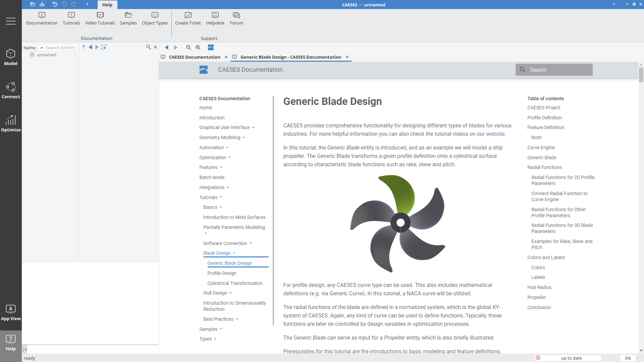Zoom in the documentation page

pyautogui.click(x=198, y=48)
